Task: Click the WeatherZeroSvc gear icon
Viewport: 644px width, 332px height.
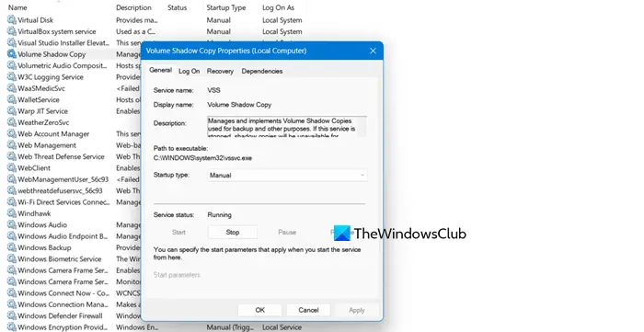Action: pos(11,122)
